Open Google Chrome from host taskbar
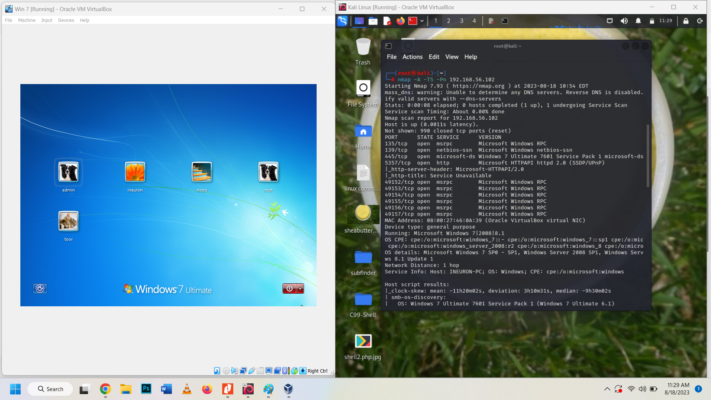The height and width of the screenshot is (400, 711). click(105, 389)
